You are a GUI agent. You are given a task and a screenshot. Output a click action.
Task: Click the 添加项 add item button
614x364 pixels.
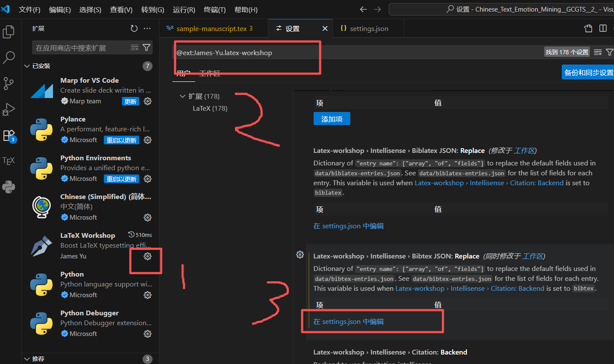(332, 118)
